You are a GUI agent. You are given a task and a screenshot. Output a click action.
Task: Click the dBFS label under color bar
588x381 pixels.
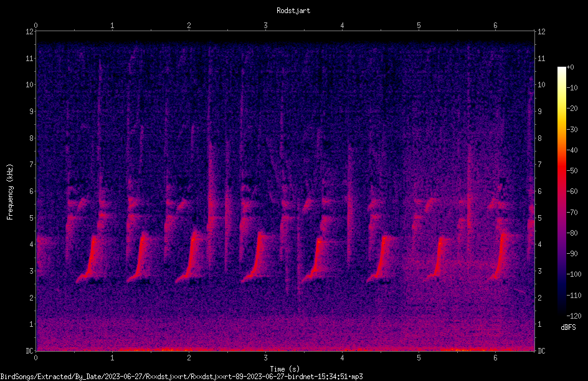point(568,327)
